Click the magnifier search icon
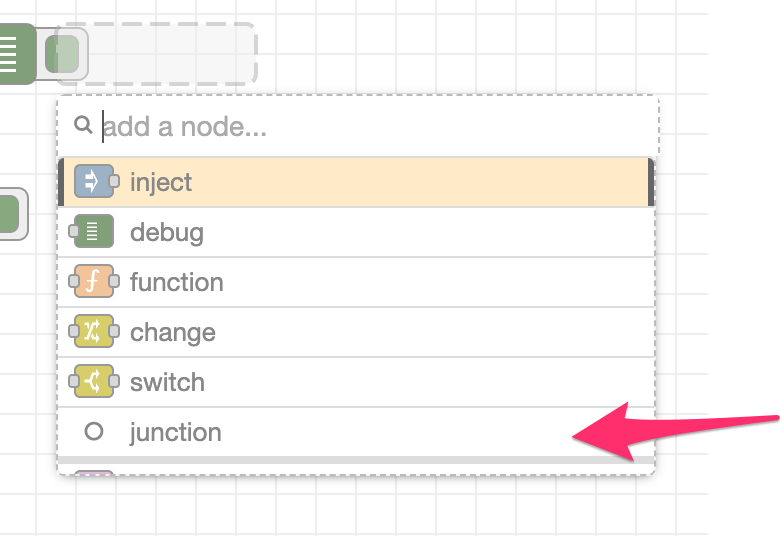 tap(83, 125)
